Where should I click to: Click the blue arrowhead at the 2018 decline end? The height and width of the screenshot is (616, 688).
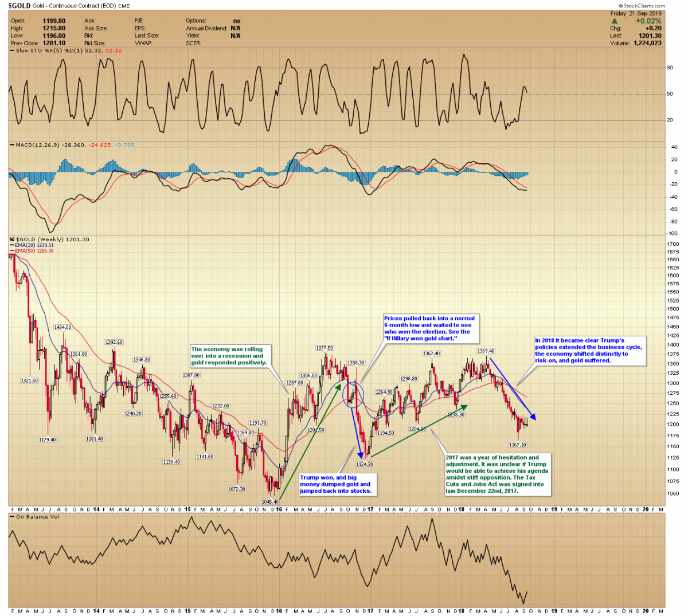(x=533, y=417)
